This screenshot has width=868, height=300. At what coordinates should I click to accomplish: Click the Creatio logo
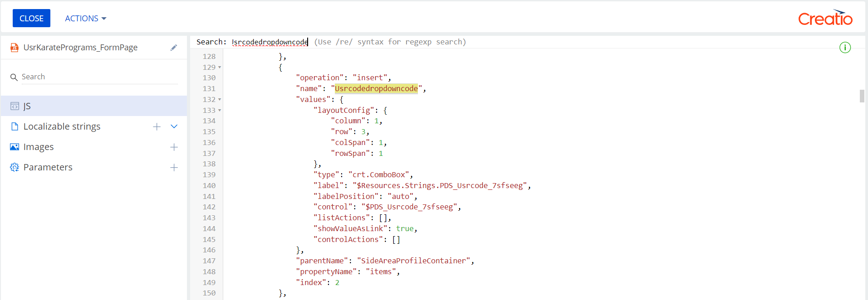pos(825,18)
